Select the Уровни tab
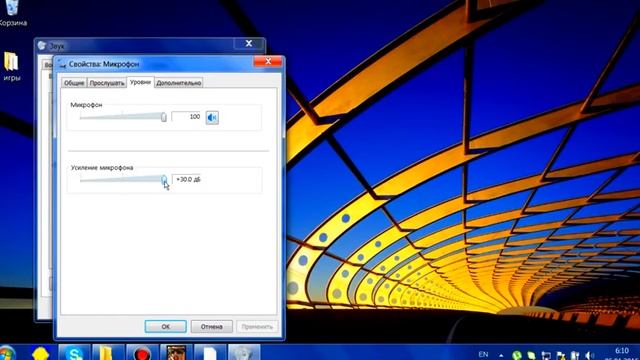640x360 pixels. pos(140,82)
